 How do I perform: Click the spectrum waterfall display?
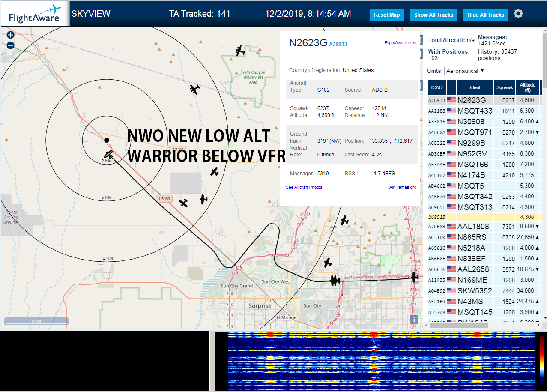click(x=381, y=361)
